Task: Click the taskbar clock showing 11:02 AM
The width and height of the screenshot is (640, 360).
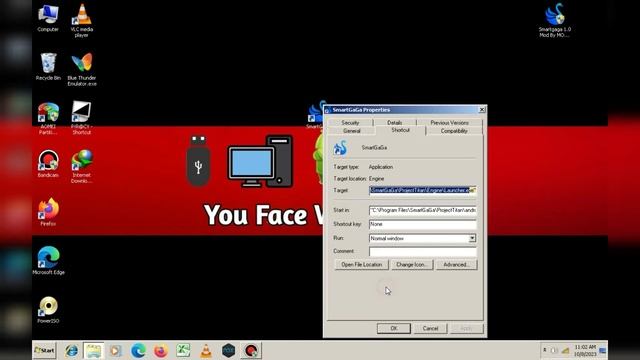Action: point(585,350)
